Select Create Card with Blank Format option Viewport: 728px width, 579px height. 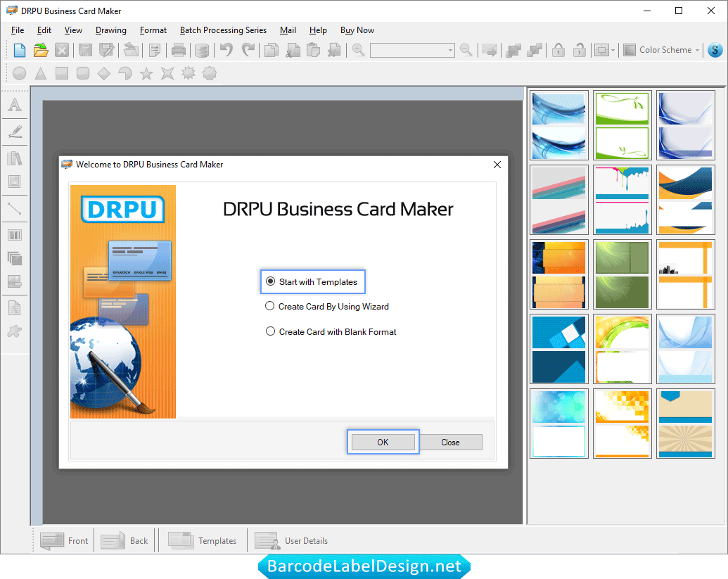270,331
